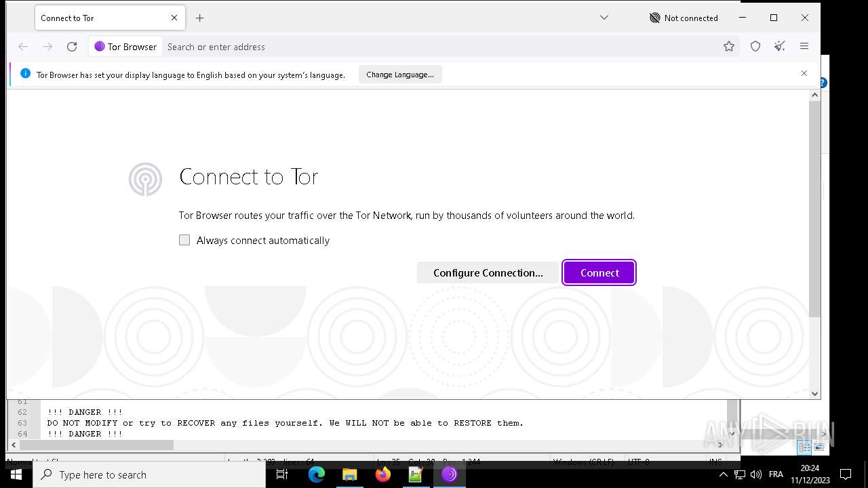Image resolution: width=868 pixels, height=488 pixels.
Task: Bookmark this page with star icon
Action: [729, 47]
